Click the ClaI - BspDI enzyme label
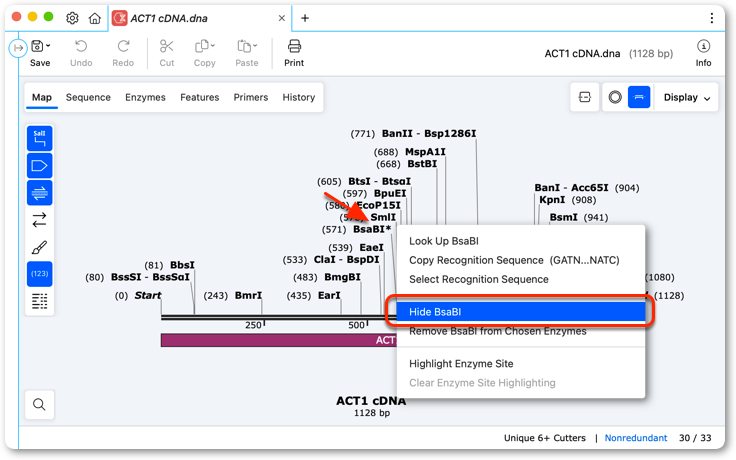 pos(346,259)
